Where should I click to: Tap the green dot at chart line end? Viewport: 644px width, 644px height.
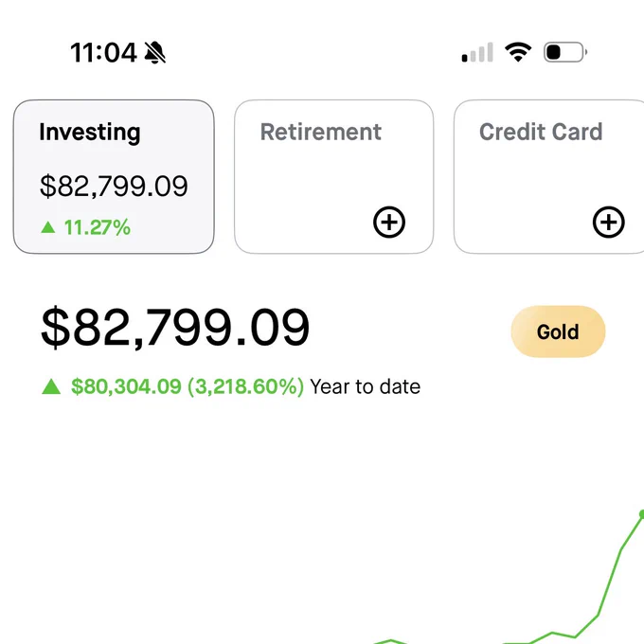[641, 514]
